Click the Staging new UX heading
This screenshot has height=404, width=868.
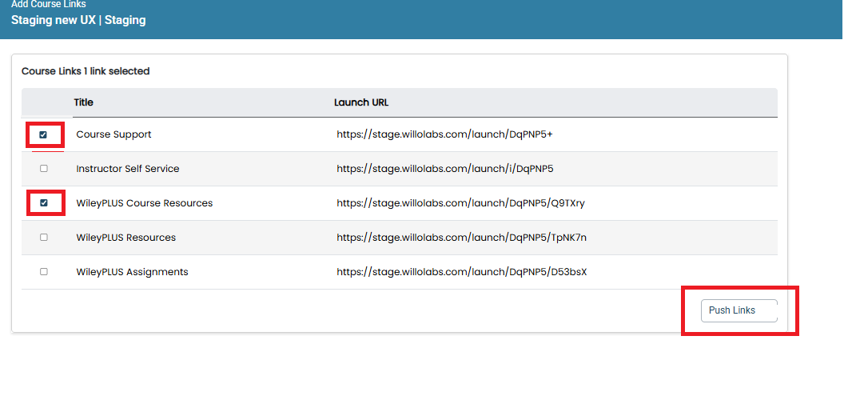coord(78,21)
